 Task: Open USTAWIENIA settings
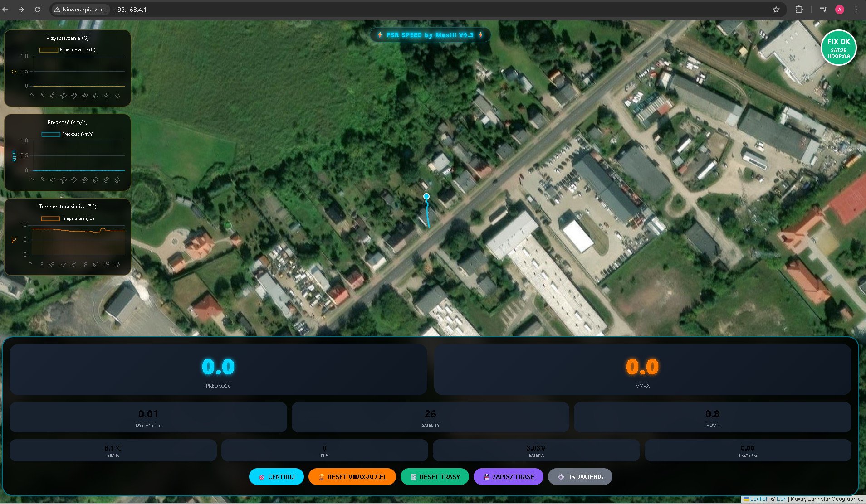580,477
